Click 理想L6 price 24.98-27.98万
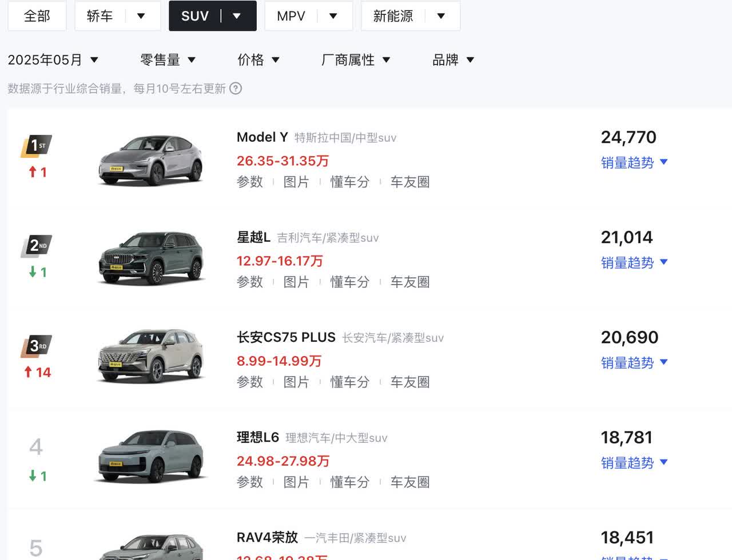The image size is (732, 560). pos(283,461)
